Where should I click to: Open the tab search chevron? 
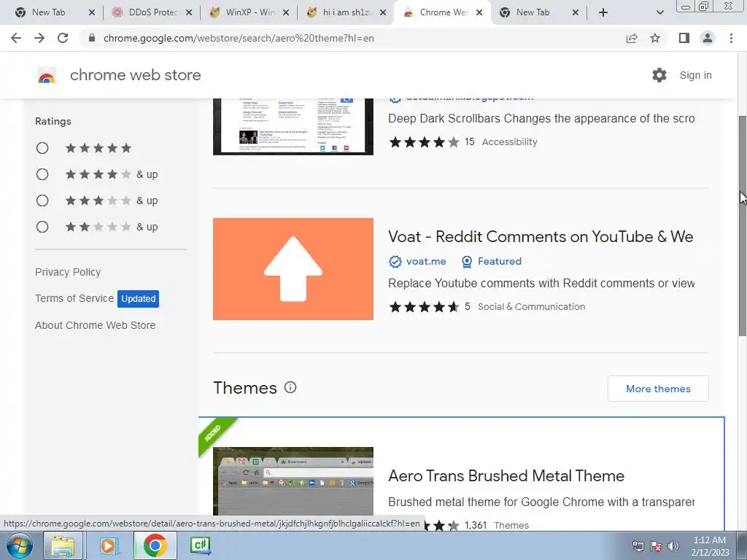(x=659, y=12)
